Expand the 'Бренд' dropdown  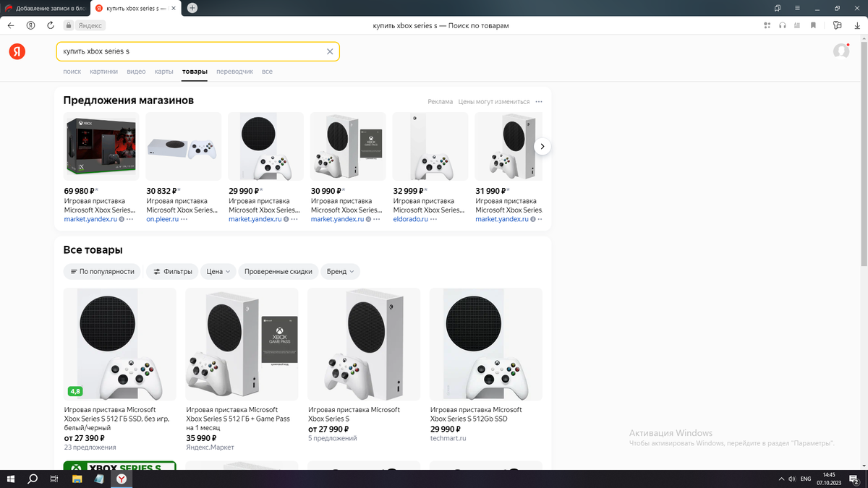tap(340, 271)
